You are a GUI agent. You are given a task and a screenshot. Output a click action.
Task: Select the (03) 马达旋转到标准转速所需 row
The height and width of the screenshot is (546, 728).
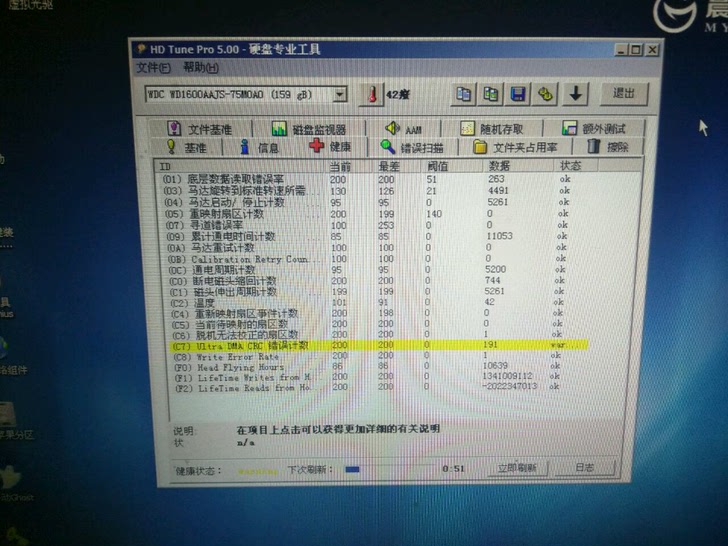pos(368,191)
